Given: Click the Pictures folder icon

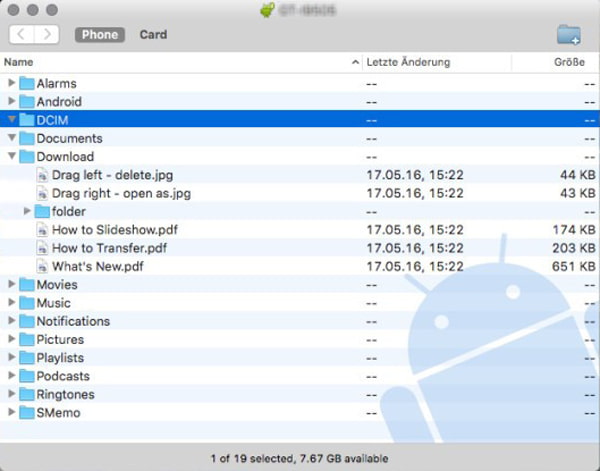Looking at the screenshot, I should [27, 339].
